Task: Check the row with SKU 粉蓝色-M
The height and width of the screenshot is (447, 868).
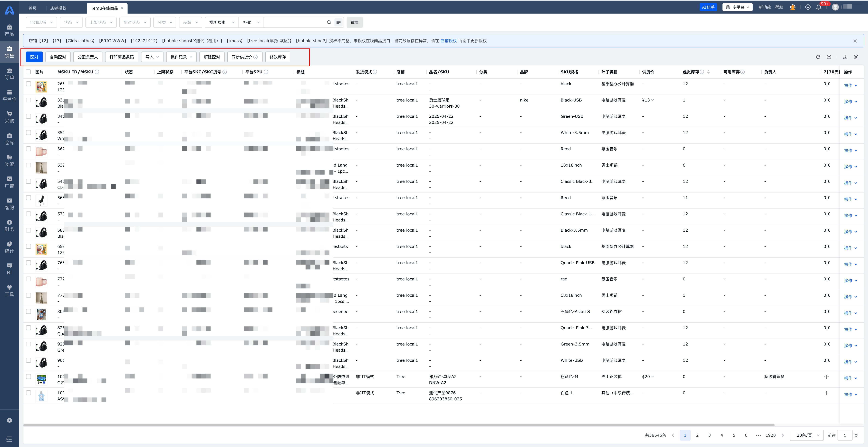Action: [x=28, y=376]
